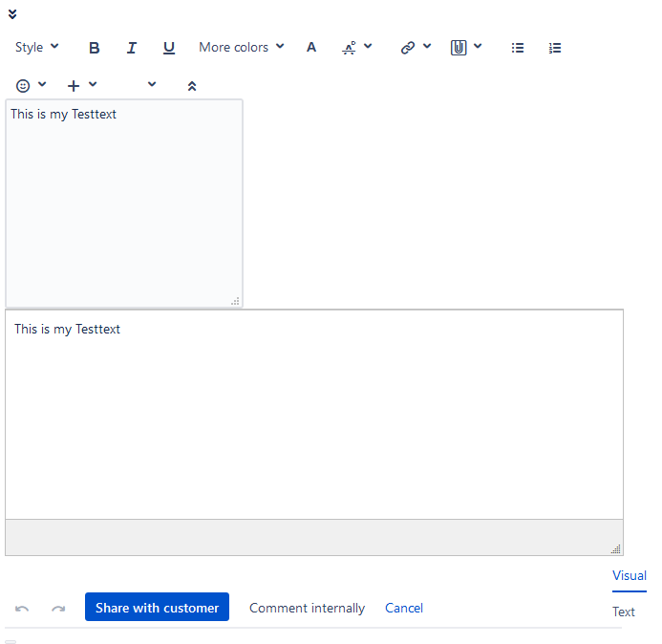The height and width of the screenshot is (644, 662).
Task: Grab the small text area resize handle
Action: coord(235,301)
